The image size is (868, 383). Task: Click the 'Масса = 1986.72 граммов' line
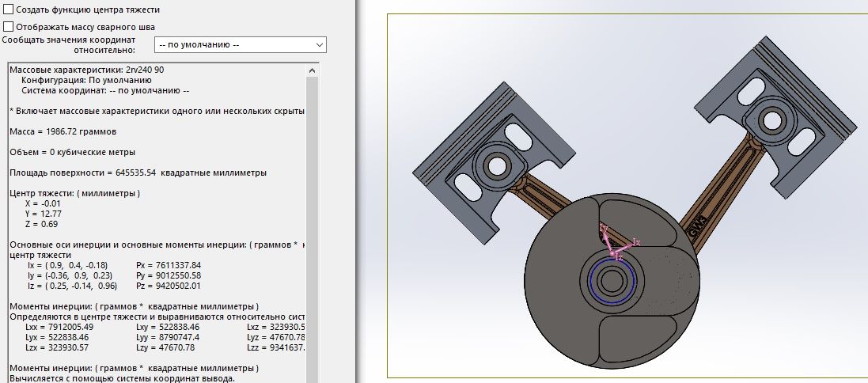pos(63,131)
